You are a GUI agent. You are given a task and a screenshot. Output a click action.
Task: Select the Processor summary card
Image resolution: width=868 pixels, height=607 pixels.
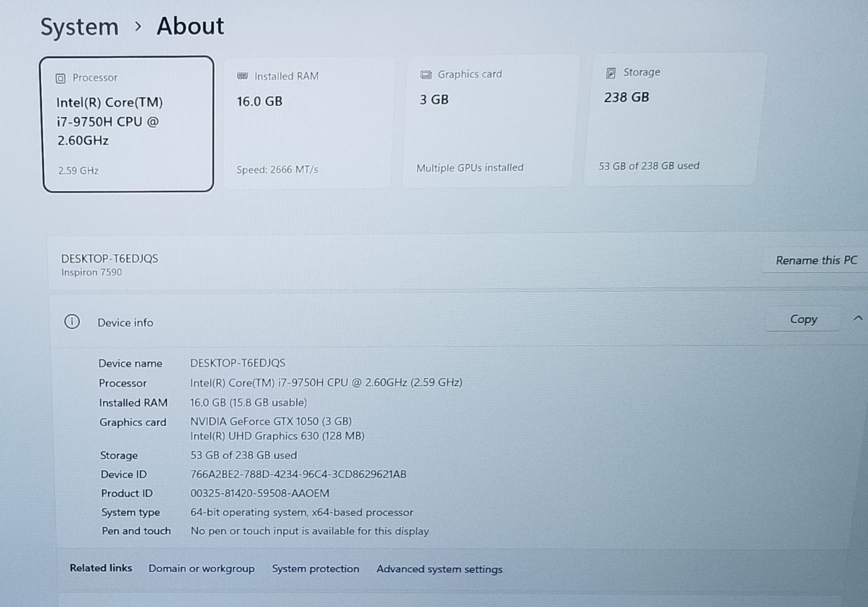128,124
